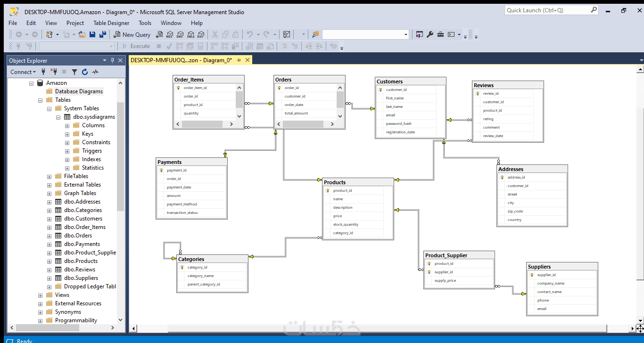Open the Table Designer menu

coord(111,23)
